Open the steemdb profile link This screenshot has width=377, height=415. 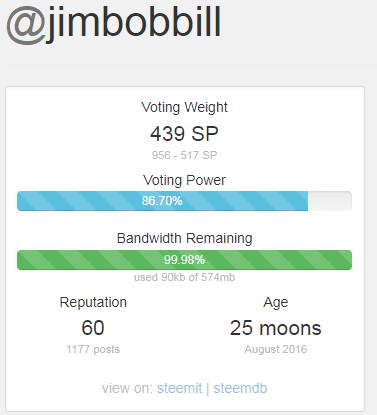240,388
